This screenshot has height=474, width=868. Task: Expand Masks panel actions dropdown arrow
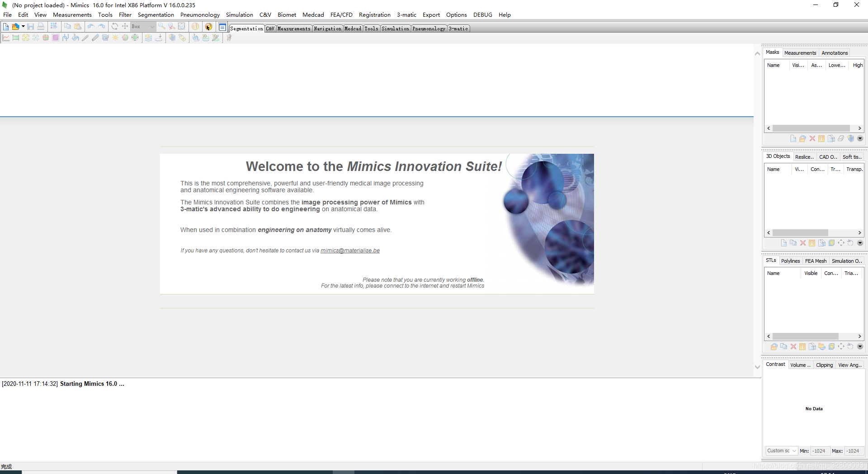coord(860,139)
